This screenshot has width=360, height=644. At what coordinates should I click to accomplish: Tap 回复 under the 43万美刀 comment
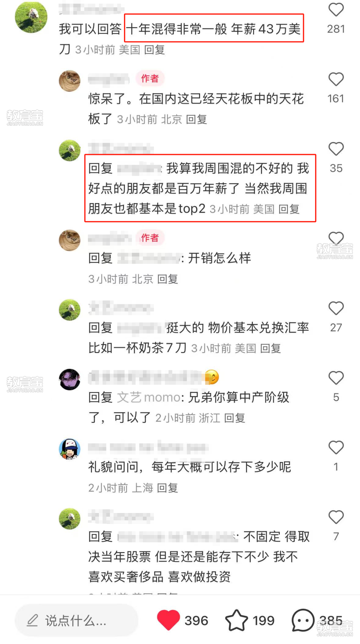pos(155,50)
